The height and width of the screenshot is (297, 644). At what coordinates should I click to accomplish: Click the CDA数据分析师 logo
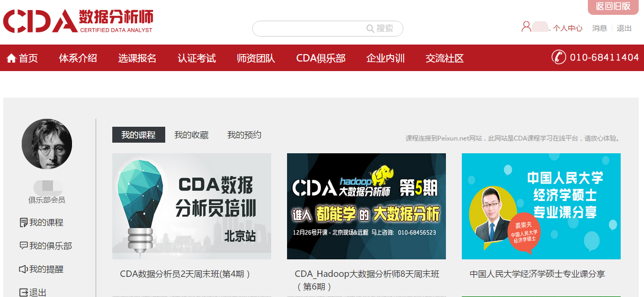(78, 21)
